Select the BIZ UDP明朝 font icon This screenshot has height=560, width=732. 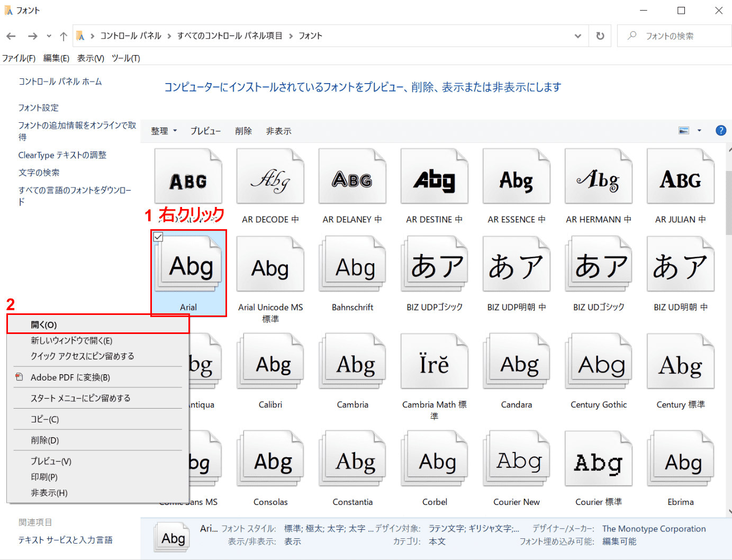tap(517, 264)
